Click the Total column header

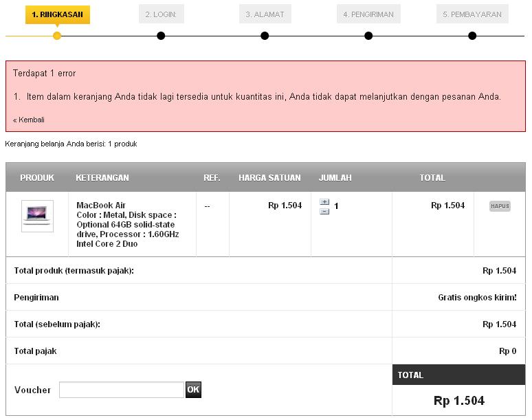(432, 178)
